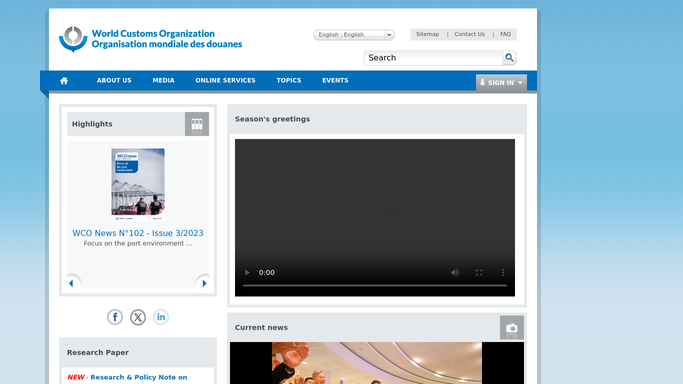
Task: Open the Contact Us link
Action: click(x=469, y=34)
